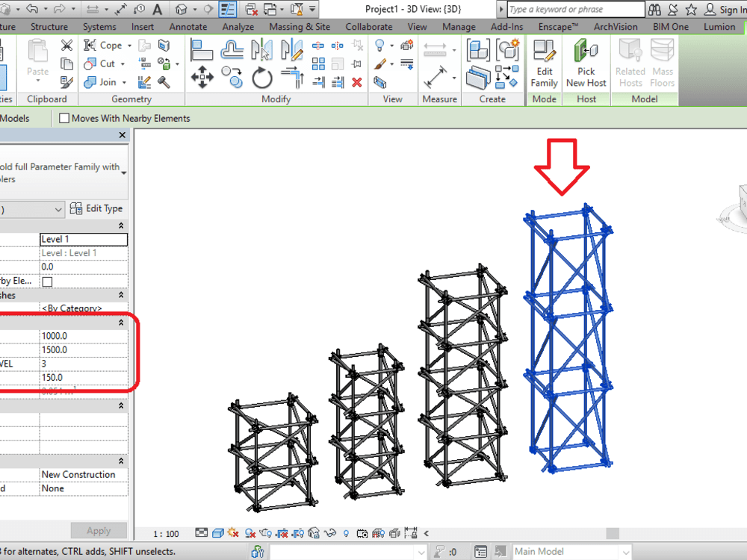This screenshot has width=747, height=560.
Task: Click Detail Level icon in view bar
Action: [202, 533]
